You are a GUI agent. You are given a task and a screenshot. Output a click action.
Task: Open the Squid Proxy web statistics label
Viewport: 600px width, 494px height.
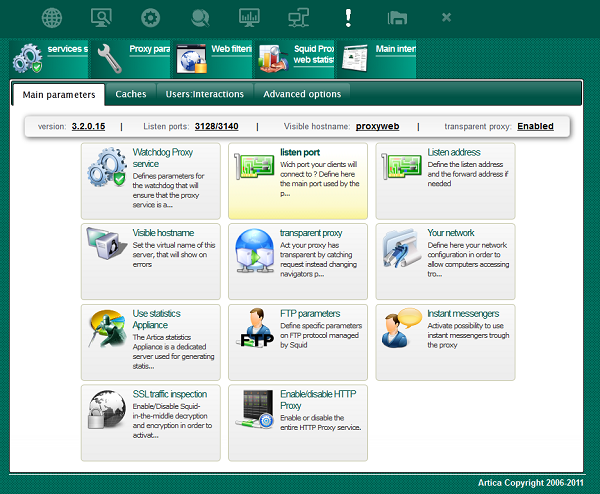click(x=314, y=54)
